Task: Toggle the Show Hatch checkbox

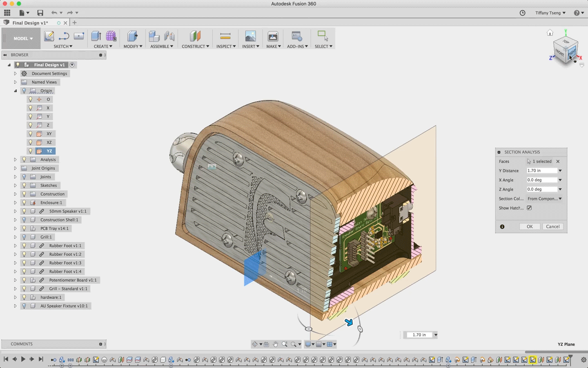Action: click(x=529, y=208)
